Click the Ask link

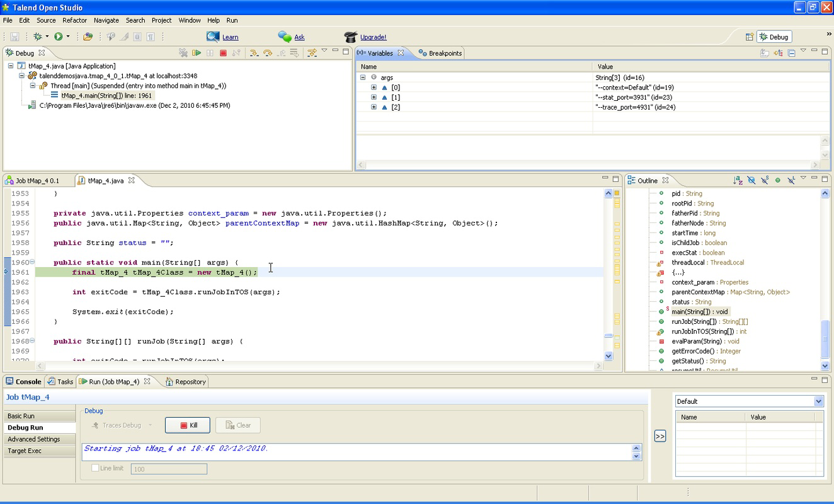(299, 37)
